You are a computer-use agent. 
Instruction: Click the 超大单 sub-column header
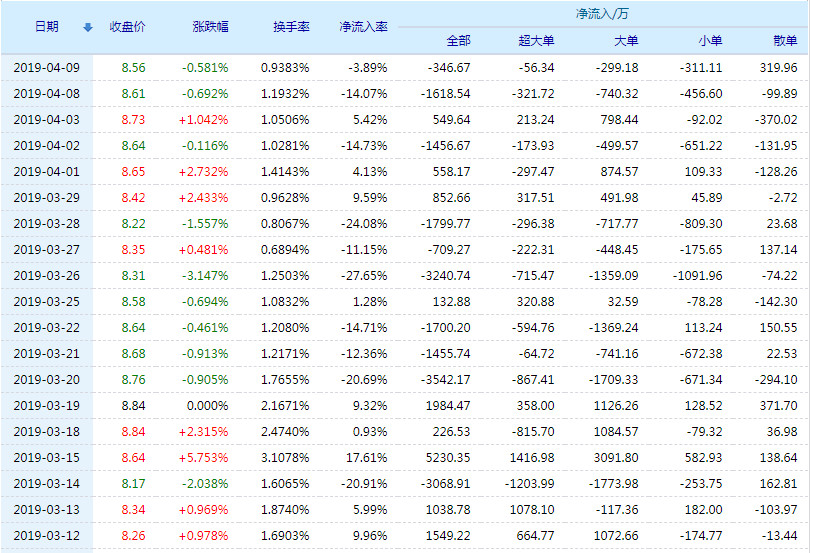click(x=536, y=41)
